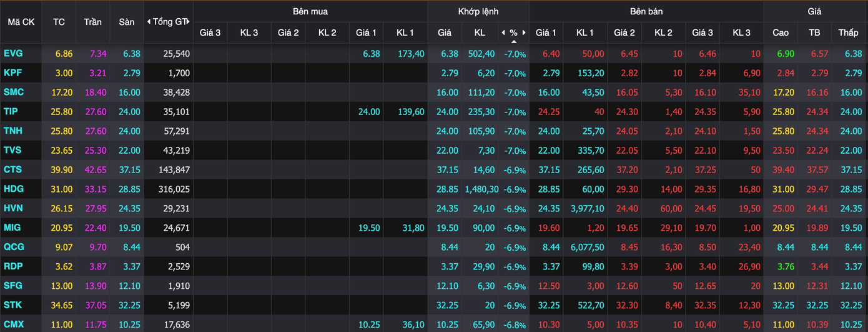
Task: Open the EVG stock symbol
Action: pos(13,54)
